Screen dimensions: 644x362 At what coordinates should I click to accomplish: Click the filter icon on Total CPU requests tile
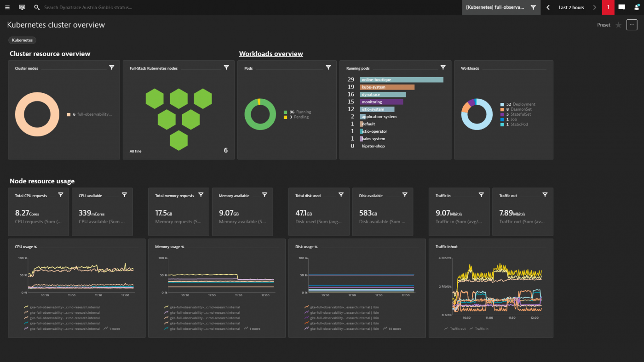[60, 194]
